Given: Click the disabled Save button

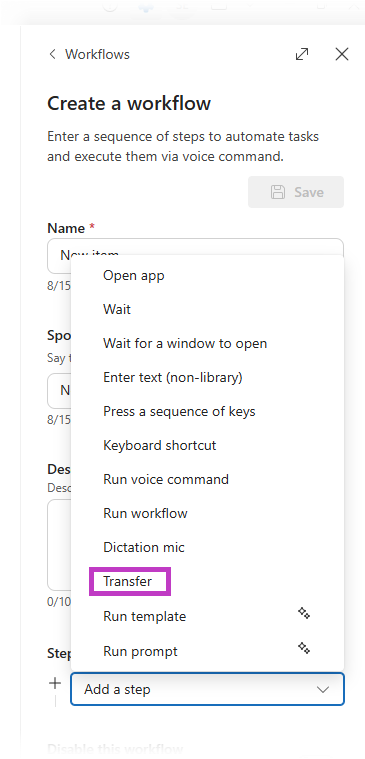Looking at the screenshot, I should coord(296,192).
